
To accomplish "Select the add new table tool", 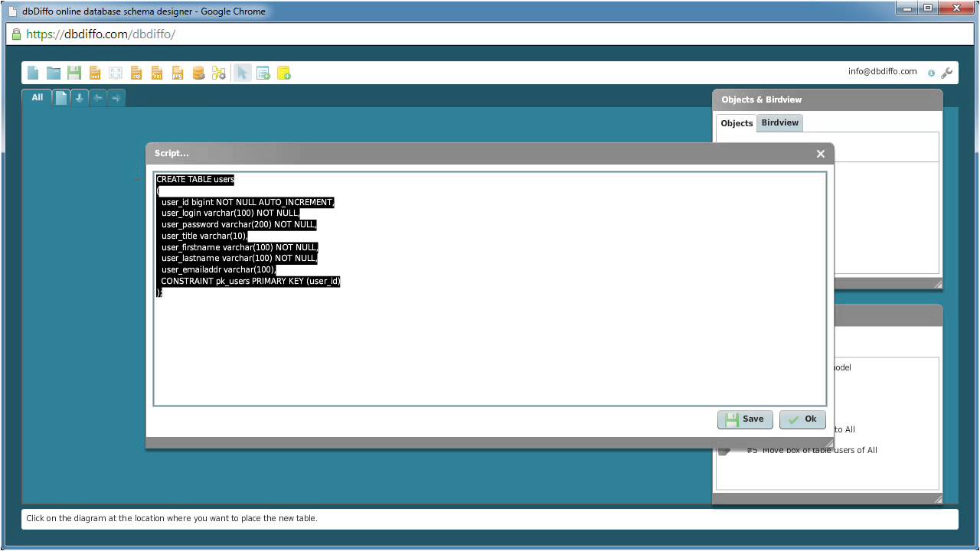I will [263, 73].
